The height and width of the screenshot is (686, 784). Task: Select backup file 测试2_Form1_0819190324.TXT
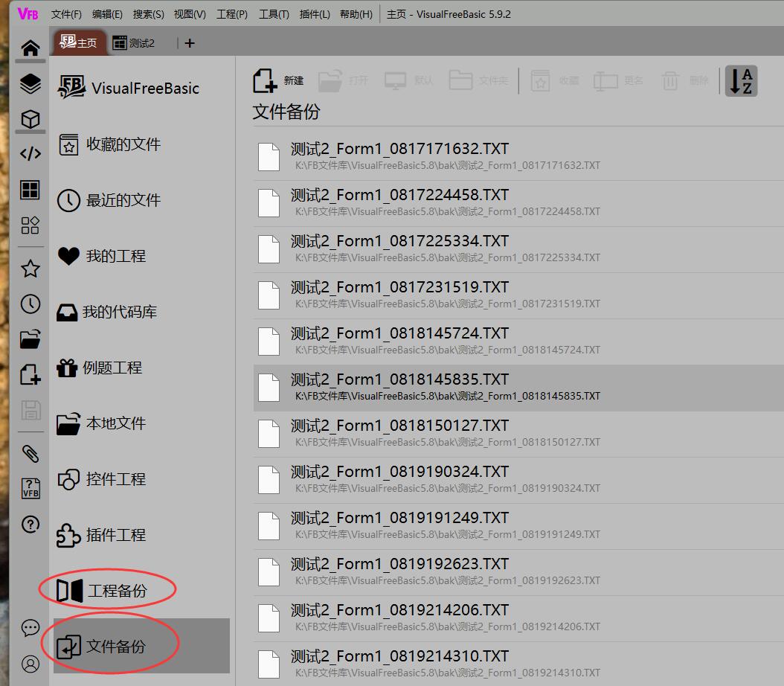tap(399, 472)
